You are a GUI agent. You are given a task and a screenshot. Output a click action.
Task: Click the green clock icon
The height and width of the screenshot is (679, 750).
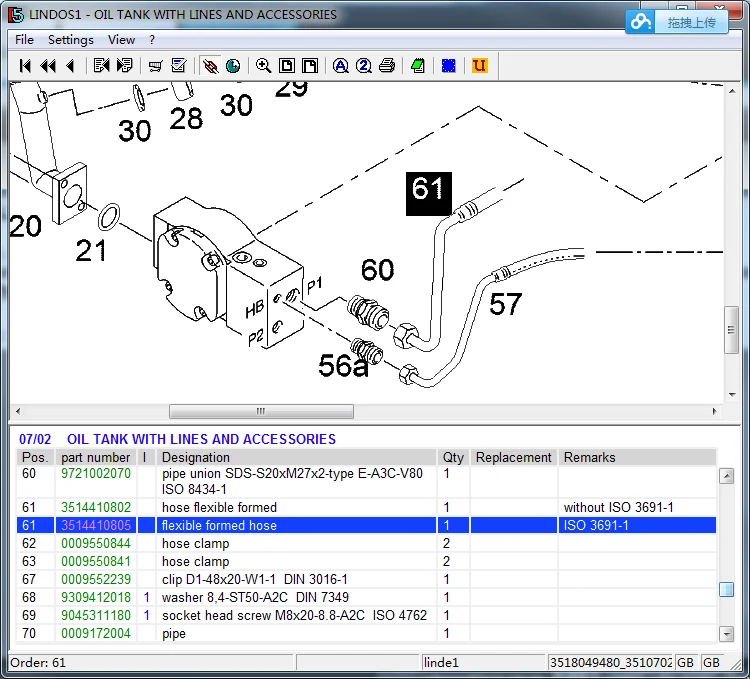pyautogui.click(x=233, y=66)
